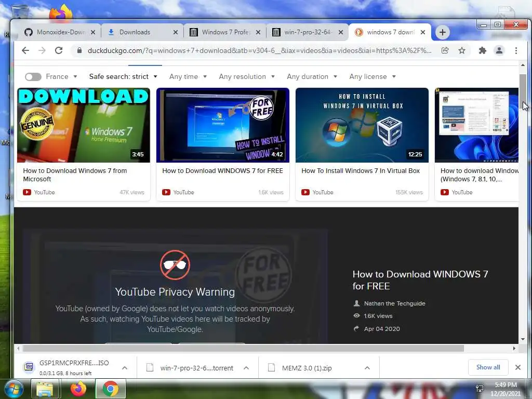
Task: Click the address bar URL field
Action: click(x=260, y=50)
